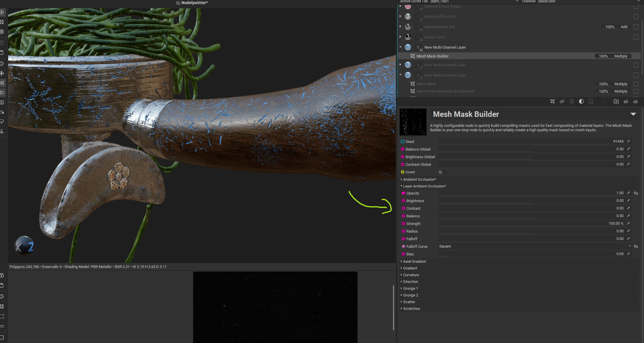The image size is (644, 343).
Task: Expand the Scratches section
Action: tap(411, 308)
